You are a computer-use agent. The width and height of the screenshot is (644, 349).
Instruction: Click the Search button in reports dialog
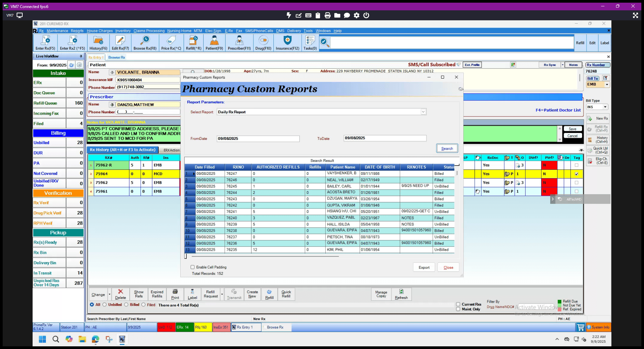tap(447, 149)
